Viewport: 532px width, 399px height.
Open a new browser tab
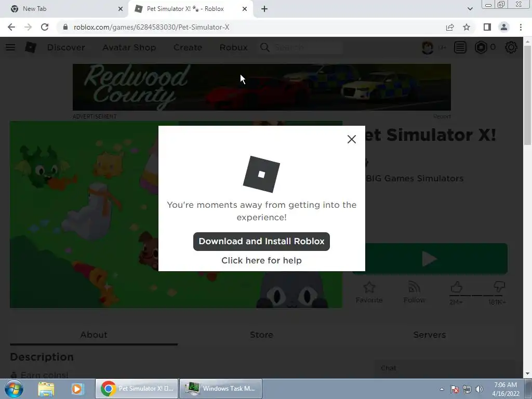click(264, 9)
